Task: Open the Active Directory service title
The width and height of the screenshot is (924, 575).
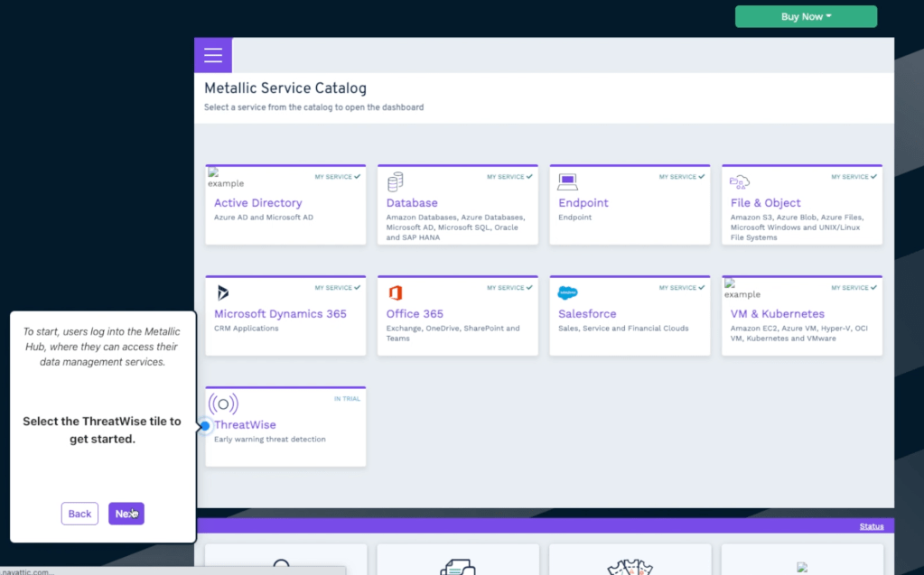Action: click(x=257, y=203)
